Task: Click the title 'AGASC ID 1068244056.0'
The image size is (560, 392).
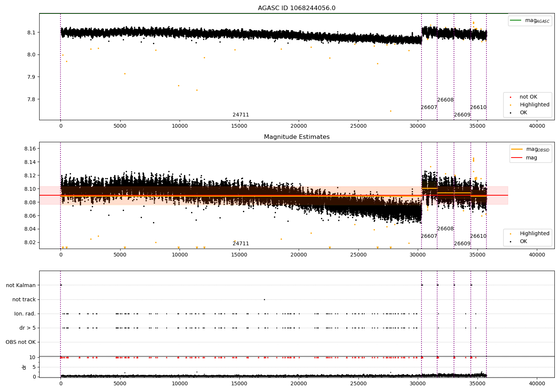Action: [x=296, y=8]
